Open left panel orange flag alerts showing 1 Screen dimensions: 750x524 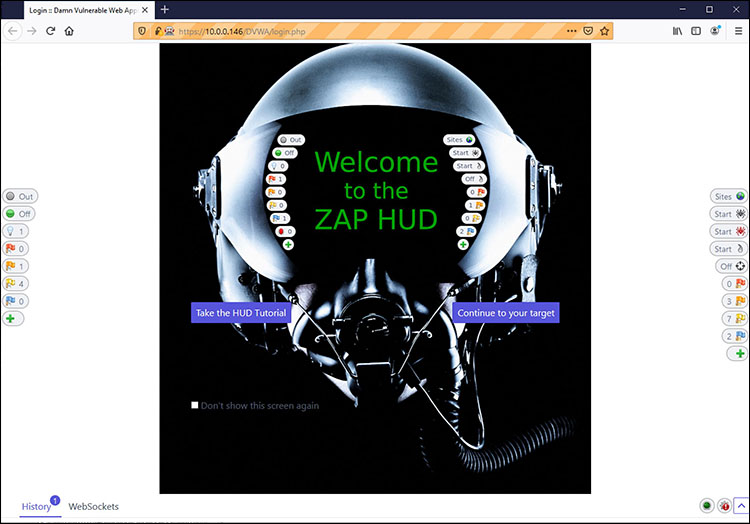[16, 266]
